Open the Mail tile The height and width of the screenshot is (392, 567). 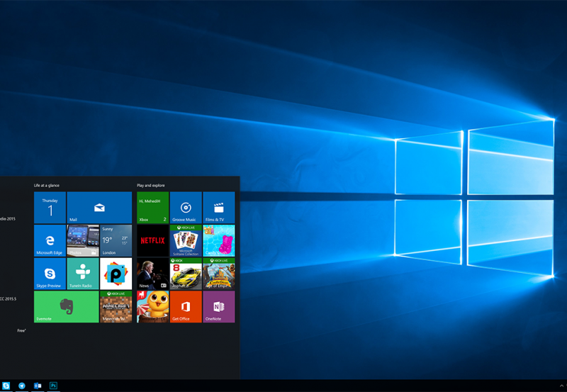pos(99,208)
